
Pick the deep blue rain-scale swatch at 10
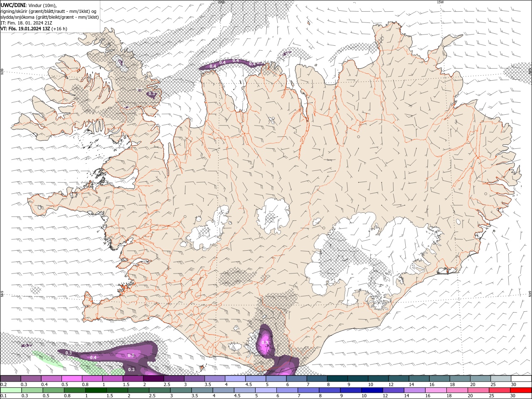[x=372, y=390]
